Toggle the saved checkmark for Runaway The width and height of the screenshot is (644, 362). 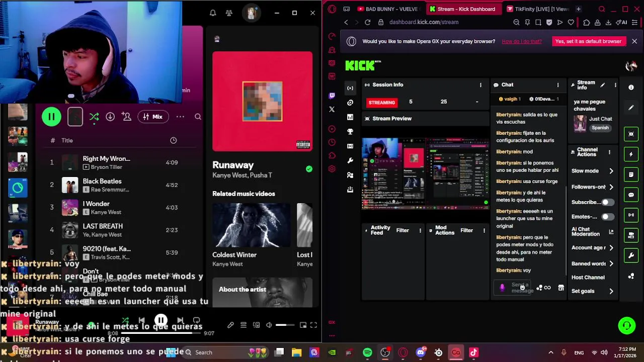pyautogui.click(x=309, y=169)
